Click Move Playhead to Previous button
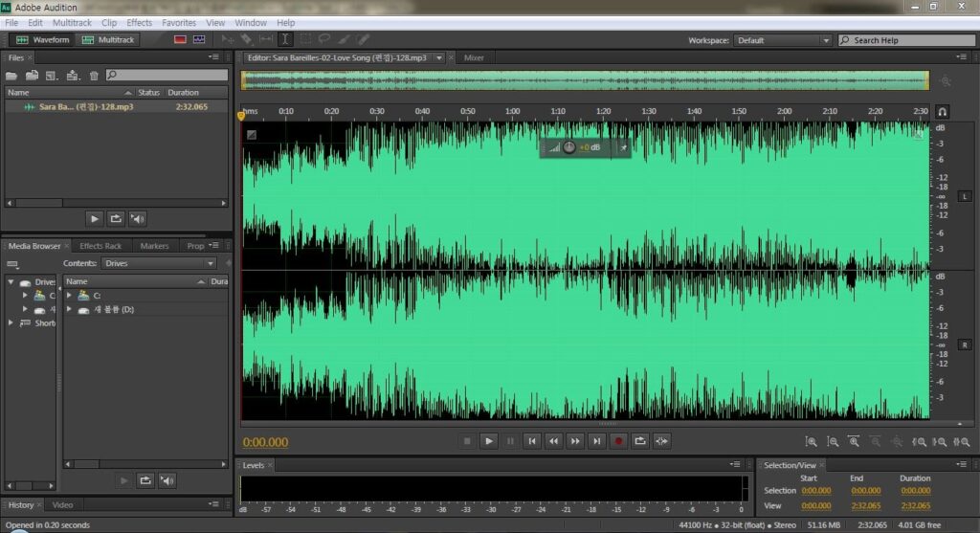 tap(532, 441)
